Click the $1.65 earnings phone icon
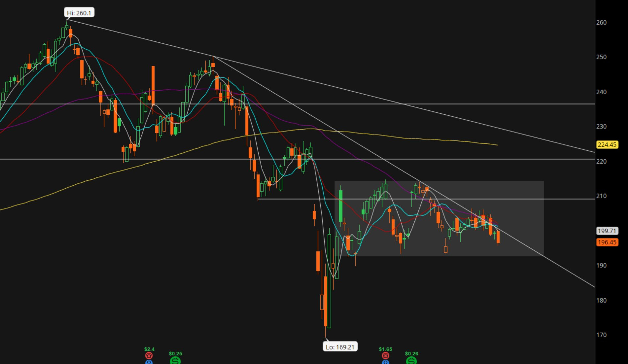This screenshot has width=628, height=364. tap(385, 355)
